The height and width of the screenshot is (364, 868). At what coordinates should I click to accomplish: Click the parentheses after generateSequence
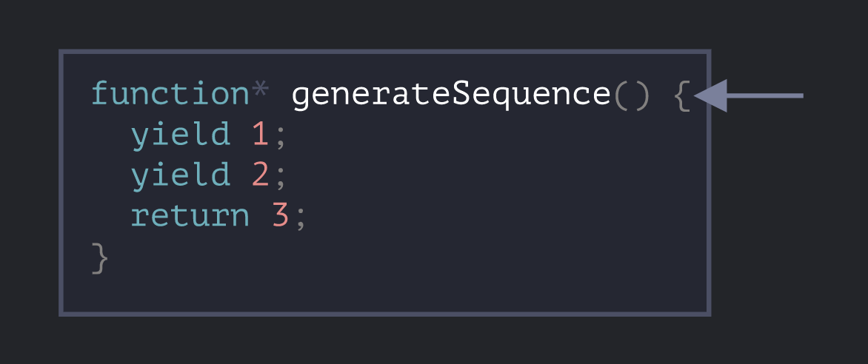coord(632,95)
